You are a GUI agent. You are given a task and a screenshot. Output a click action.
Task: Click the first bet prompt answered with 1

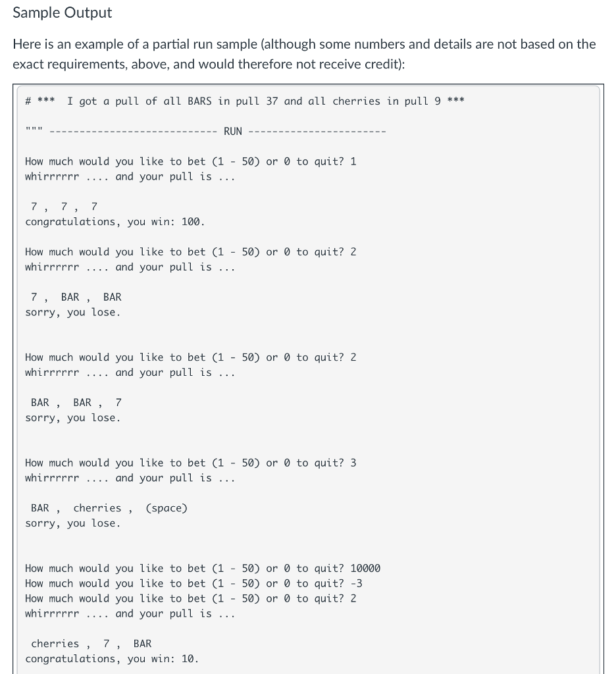(190, 161)
